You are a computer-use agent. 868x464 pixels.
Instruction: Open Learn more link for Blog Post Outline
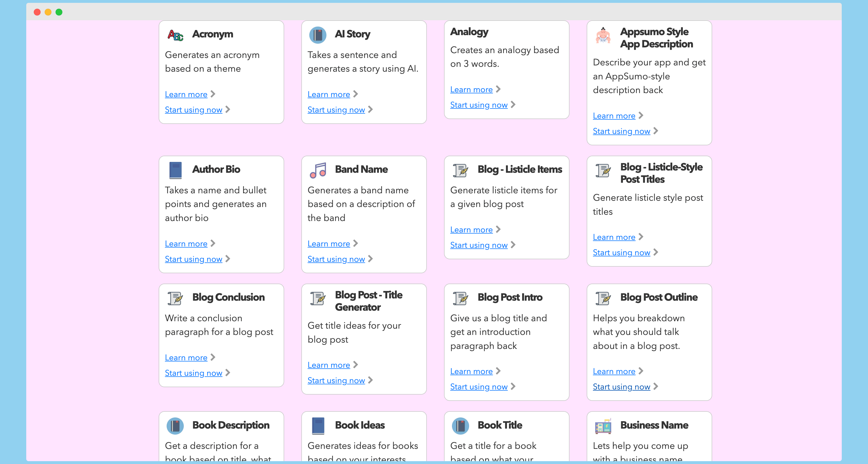pos(614,371)
